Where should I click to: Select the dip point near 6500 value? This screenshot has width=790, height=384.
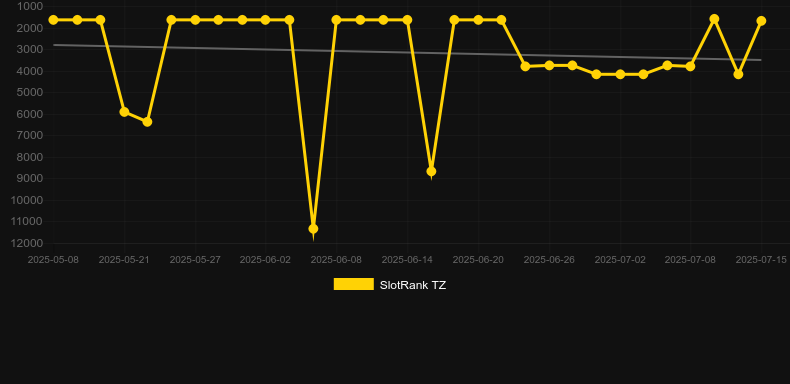(147, 122)
